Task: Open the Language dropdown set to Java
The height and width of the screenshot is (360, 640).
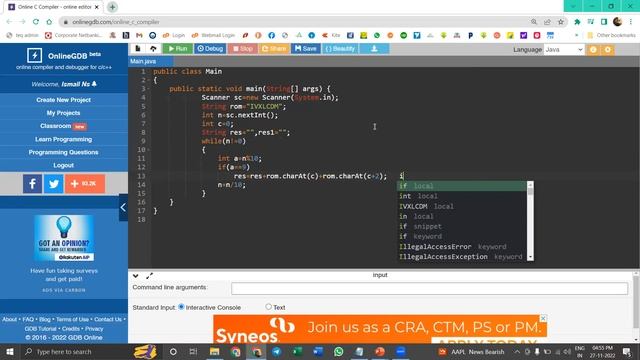Action: point(564,49)
